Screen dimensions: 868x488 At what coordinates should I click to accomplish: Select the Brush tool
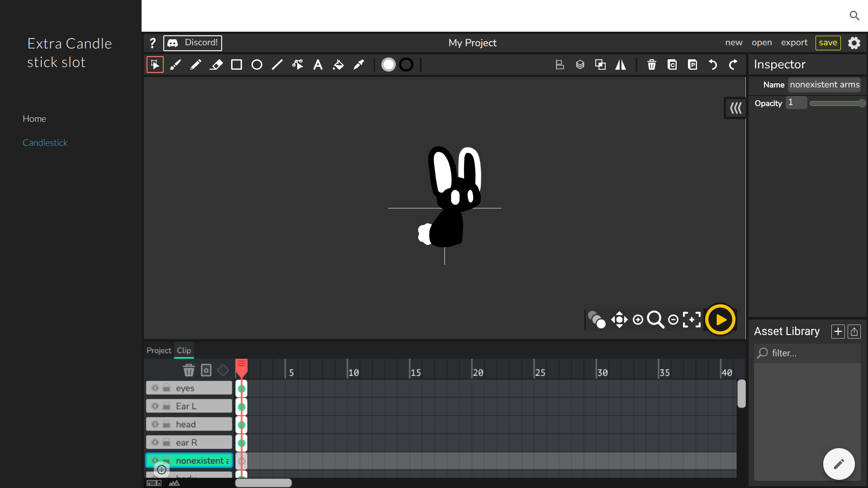pyautogui.click(x=175, y=65)
